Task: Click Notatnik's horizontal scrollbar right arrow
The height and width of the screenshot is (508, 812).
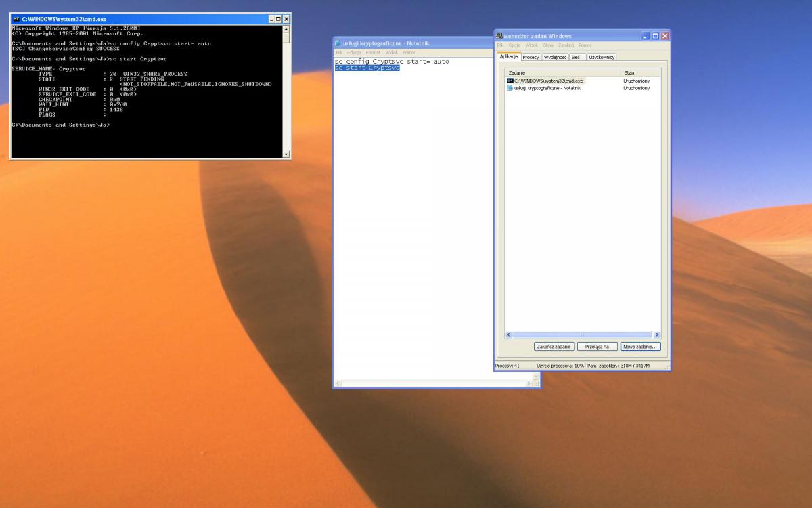Action: pos(529,384)
